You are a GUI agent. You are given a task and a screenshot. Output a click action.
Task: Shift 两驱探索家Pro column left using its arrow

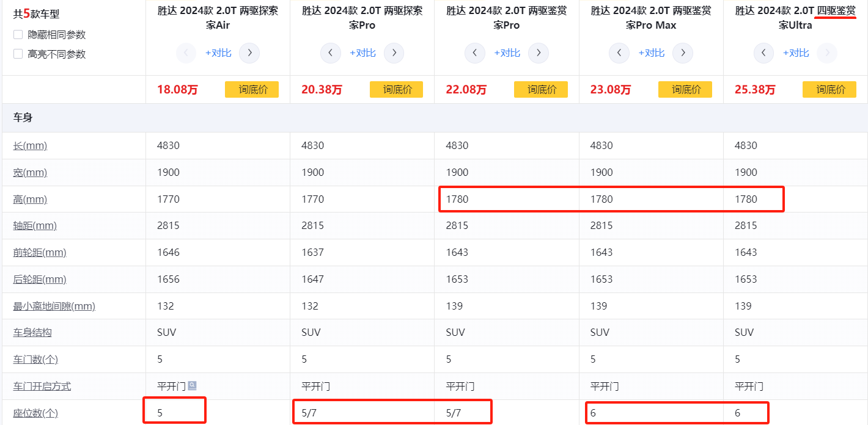point(331,53)
